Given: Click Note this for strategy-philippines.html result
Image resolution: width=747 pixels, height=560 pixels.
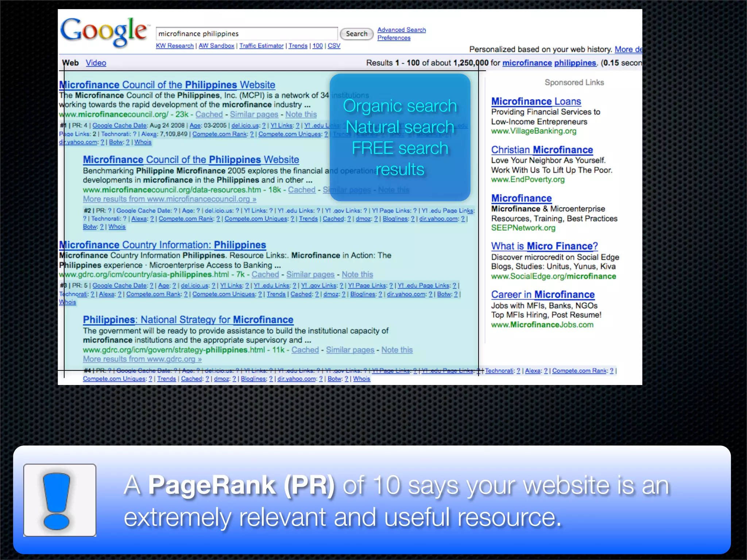Looking at the screenshot, I should 397,350.
